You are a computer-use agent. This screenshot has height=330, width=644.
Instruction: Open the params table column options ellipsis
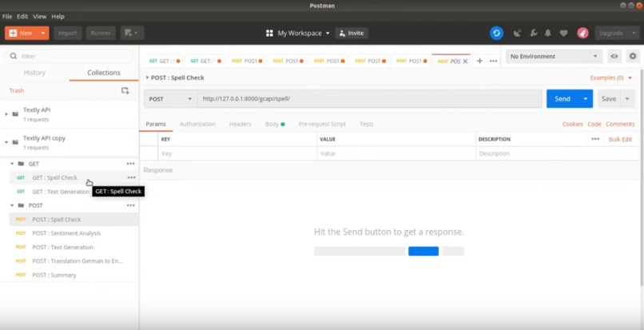point(595,139)
